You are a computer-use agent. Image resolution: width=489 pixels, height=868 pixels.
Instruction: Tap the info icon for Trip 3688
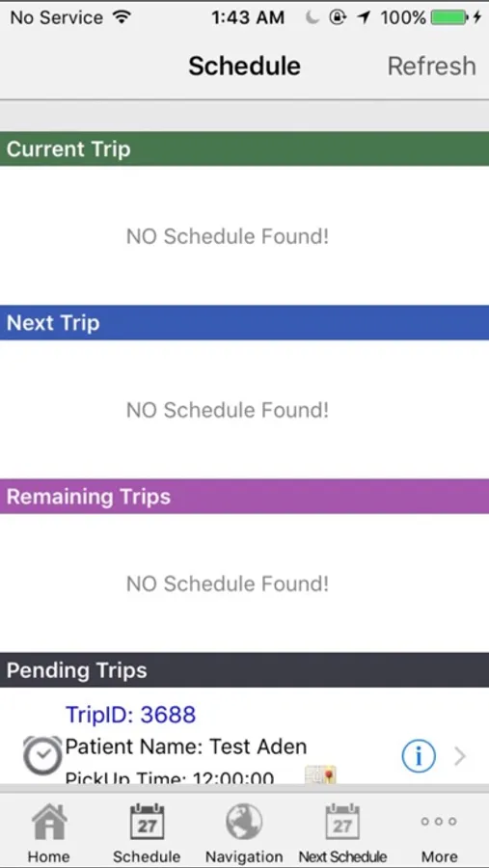[419, 755]
